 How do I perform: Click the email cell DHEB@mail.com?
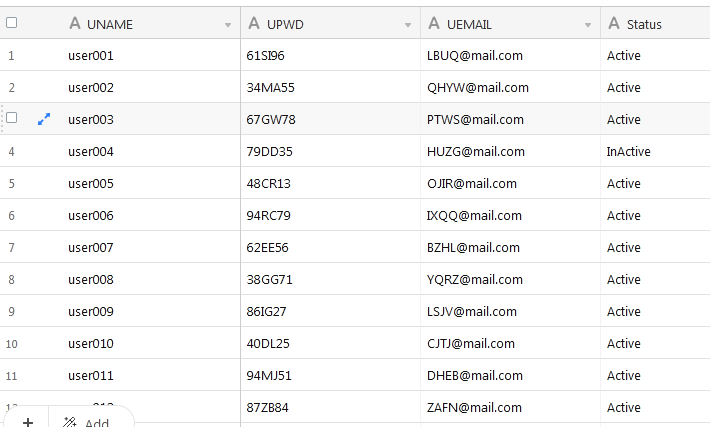(x=474, y=376)
